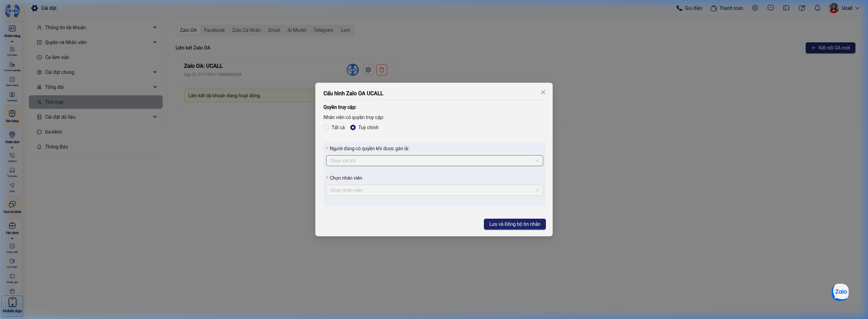The width and height of the screenshot is (868, 319).
Task: Select the Tuỳ chỉnh radio option
Action: [353, 127]
